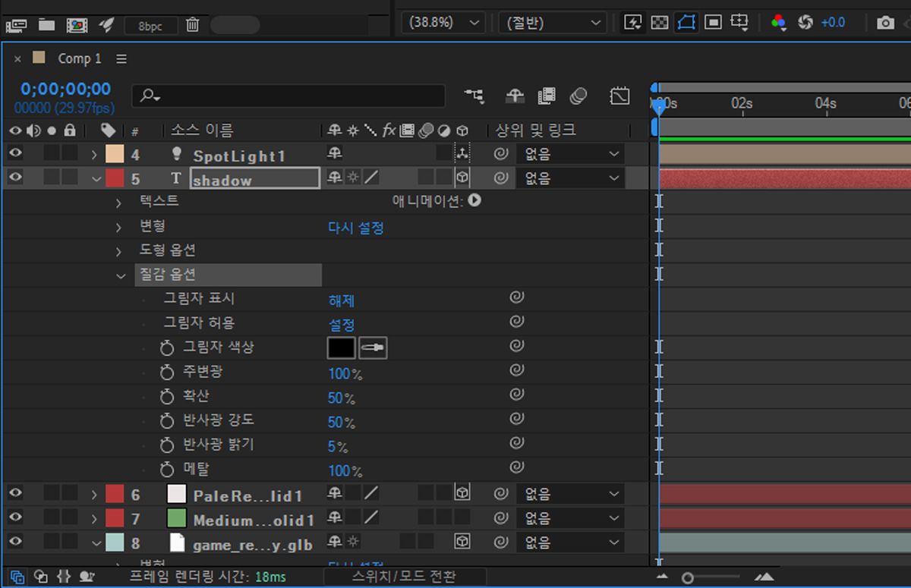Expand the SpotLight1 layer properties

[x=95, y=155]
